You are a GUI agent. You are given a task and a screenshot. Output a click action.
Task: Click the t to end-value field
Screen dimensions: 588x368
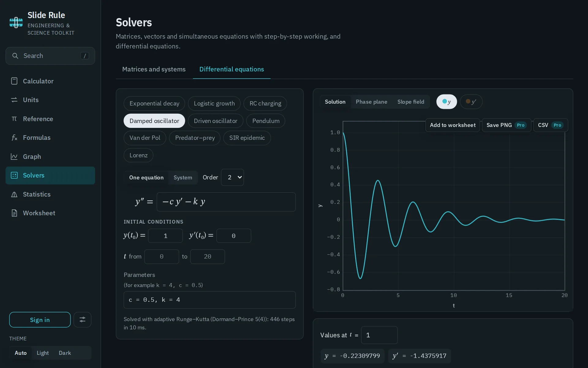[208, 257]
